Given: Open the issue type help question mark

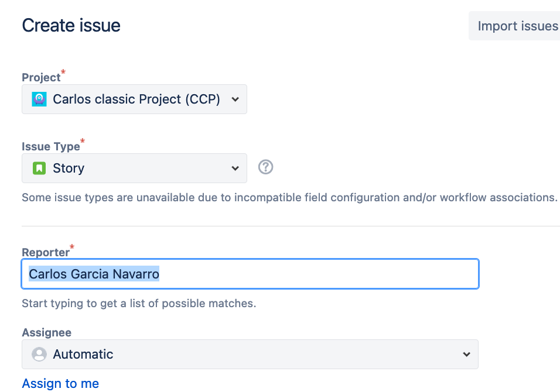Looking at the screenshot, I should [x=266, y=167].
